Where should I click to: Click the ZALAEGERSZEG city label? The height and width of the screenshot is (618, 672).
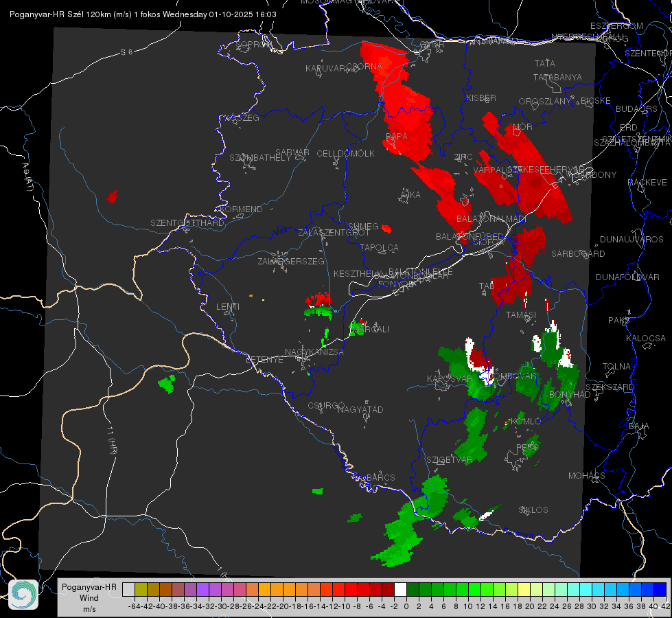coord(290,261)
